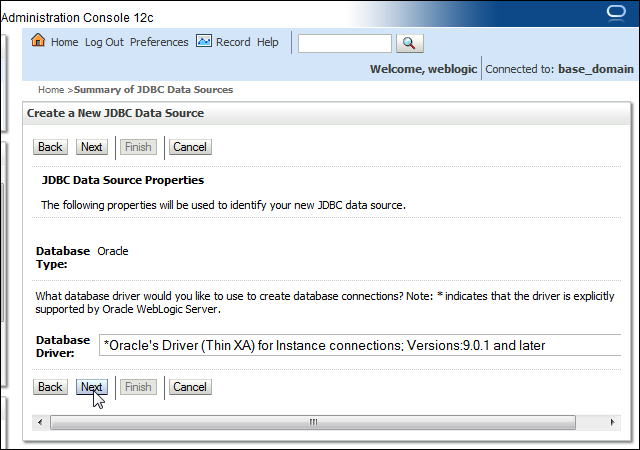Click the horizontal scrollbar thumb

pyautogui.click(x=313, y=422)
